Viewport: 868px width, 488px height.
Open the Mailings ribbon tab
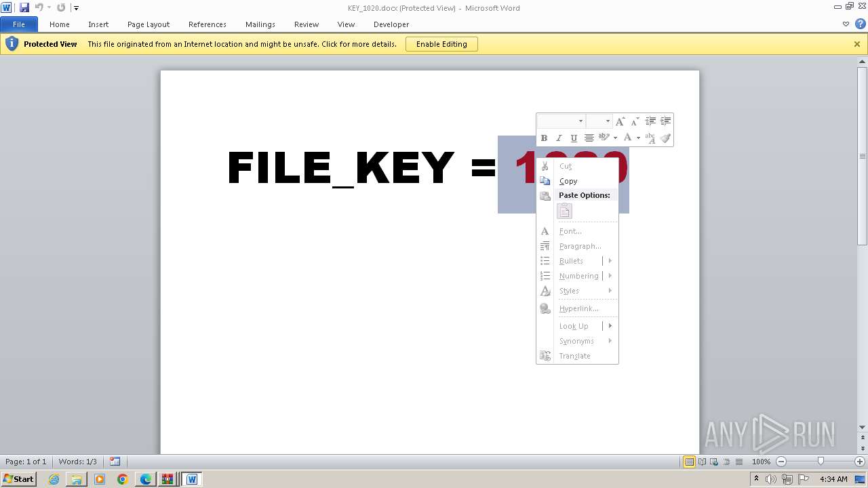pyautogui.click(x=260, y=24)
